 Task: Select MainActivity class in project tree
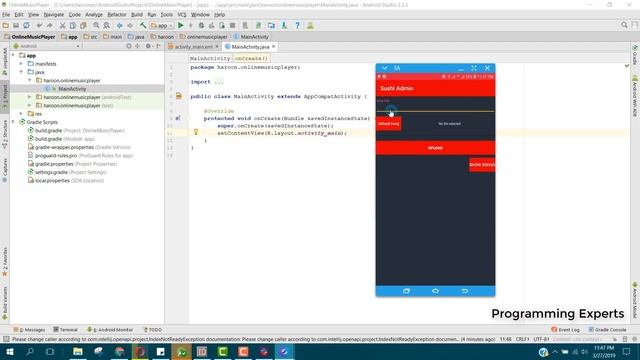point(72,89)
